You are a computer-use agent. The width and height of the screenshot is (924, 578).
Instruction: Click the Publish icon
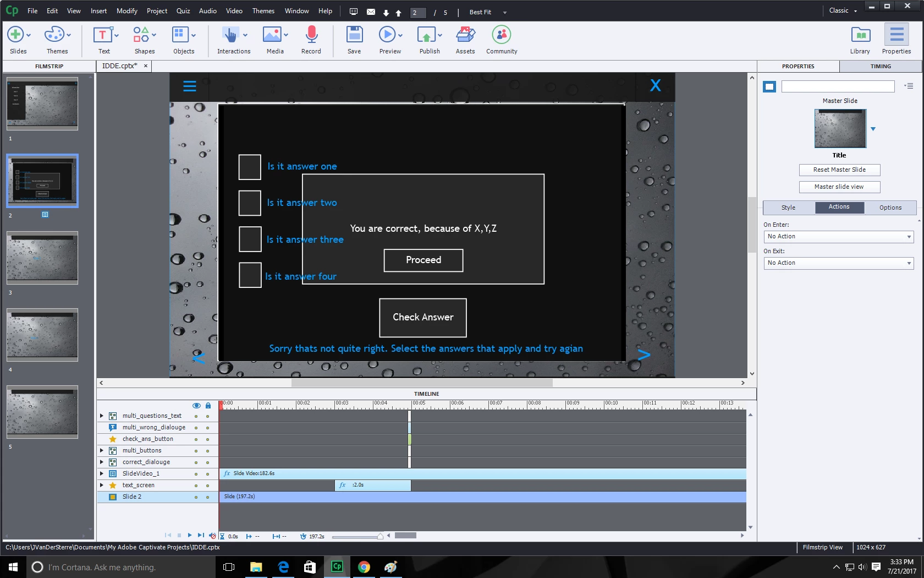(x=426, y=35)
